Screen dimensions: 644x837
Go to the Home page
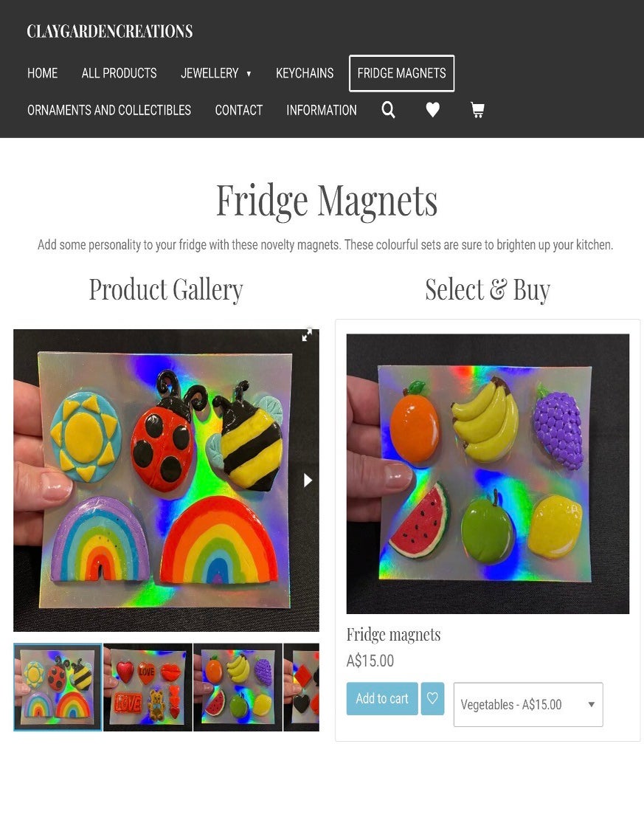[x=43, y=73]
